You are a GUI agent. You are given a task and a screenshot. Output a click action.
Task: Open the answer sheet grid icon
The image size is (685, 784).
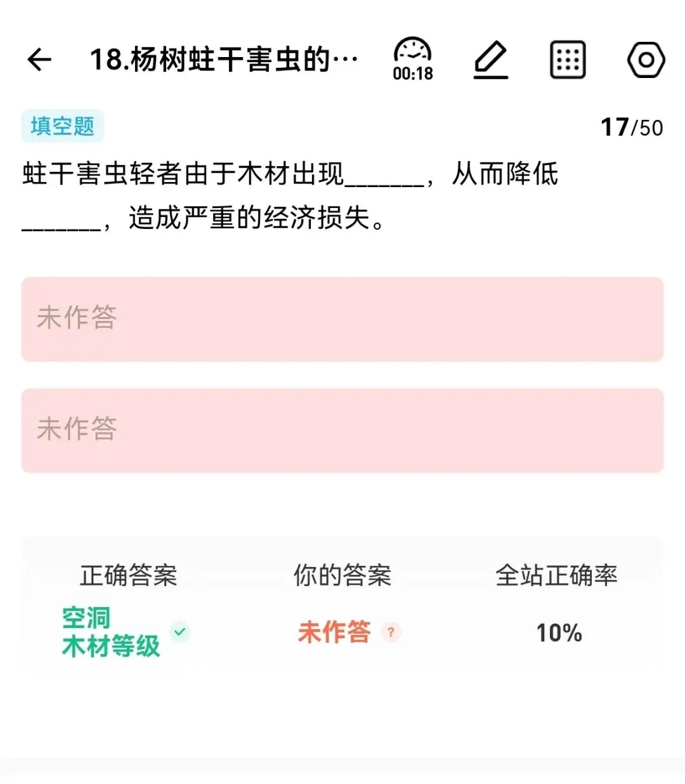567,60
